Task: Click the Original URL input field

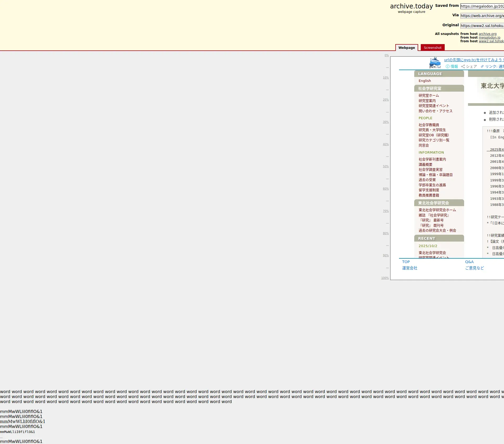Action: click(x=482, y=26)
